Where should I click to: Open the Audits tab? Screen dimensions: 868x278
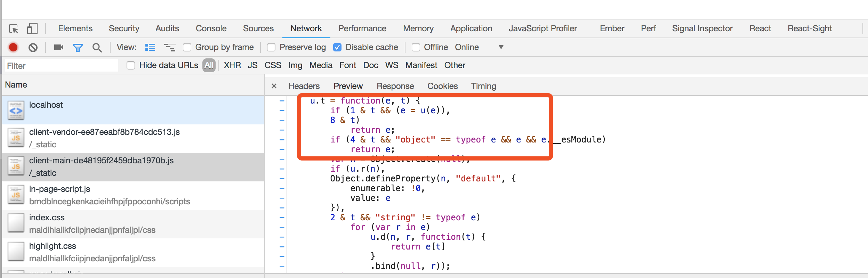tap(167, 28)
